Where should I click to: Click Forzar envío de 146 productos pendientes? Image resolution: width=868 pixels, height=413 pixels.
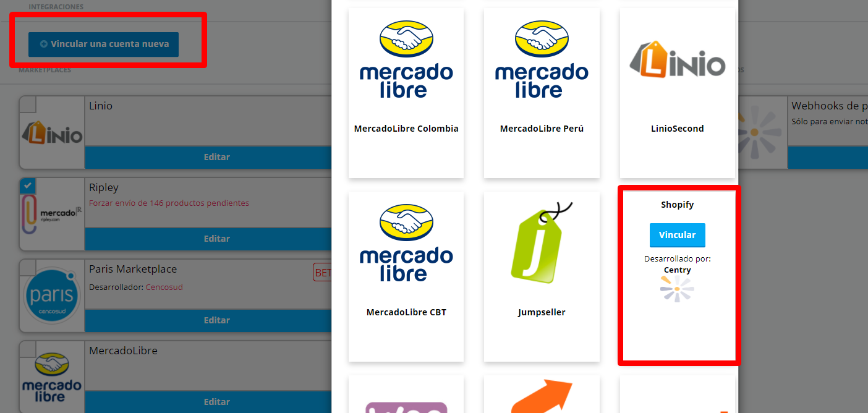[169, 203]
